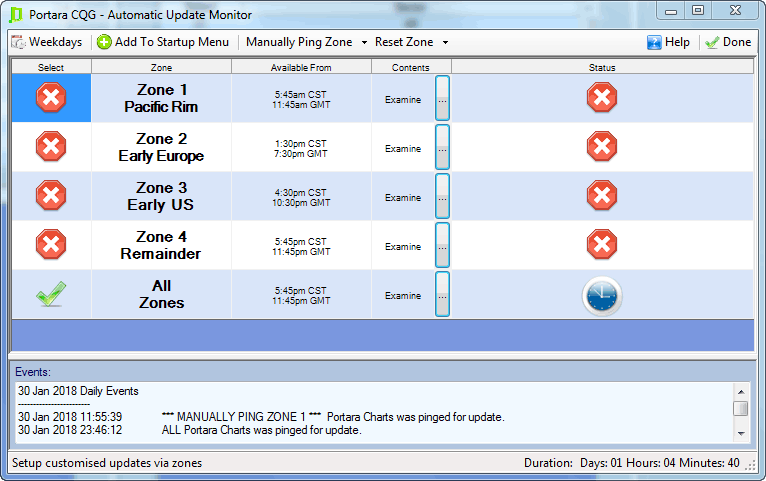The image size is (766, 481).
Task: Click Add To Startup Menu
Action: point(172,42)
